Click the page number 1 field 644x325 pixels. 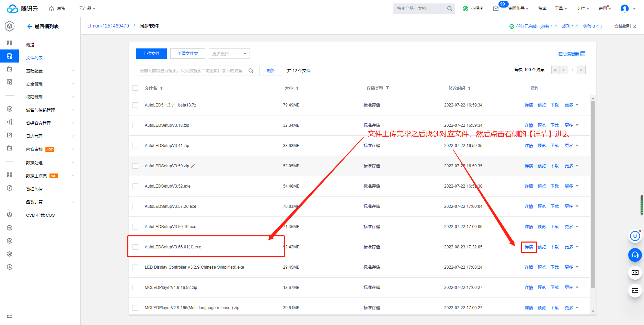[573, 70]
